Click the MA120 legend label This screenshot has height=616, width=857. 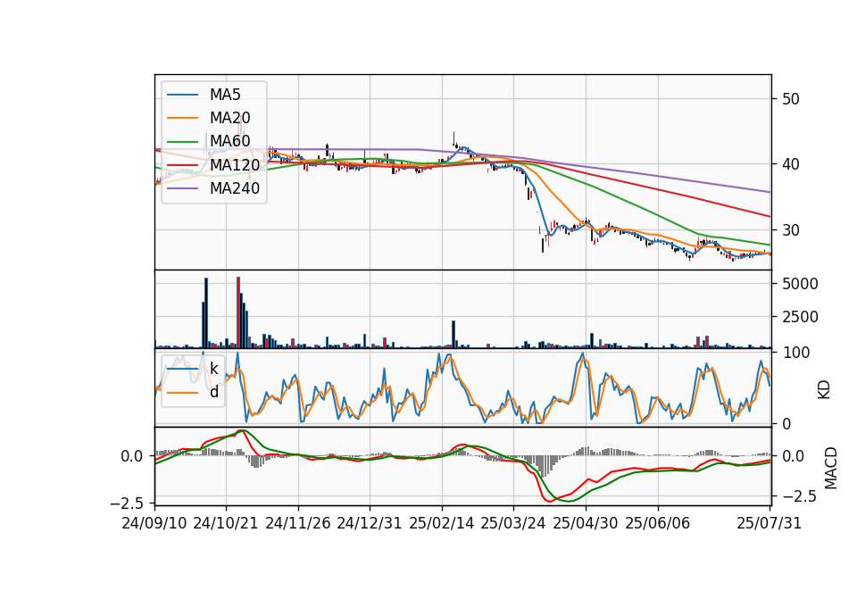[235, 164]
